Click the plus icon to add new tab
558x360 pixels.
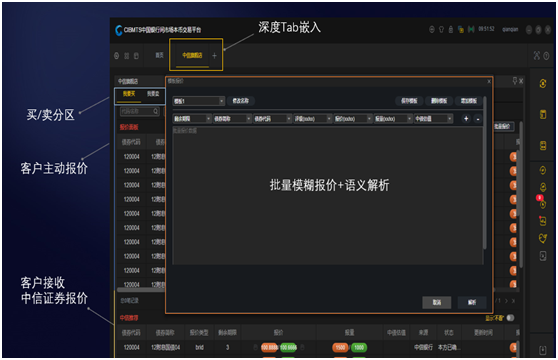[x=214, y=55]
